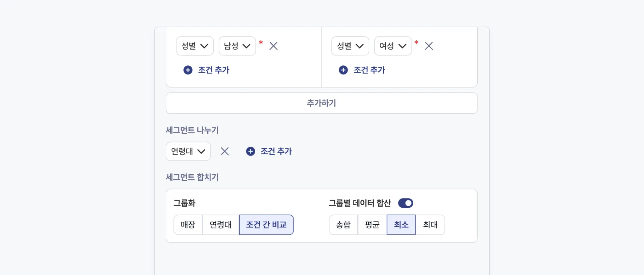Click the plus icon under the 남성 condition
Image resolution: width=644 pixels, height=275 pixels.
(x=188, y=70)
